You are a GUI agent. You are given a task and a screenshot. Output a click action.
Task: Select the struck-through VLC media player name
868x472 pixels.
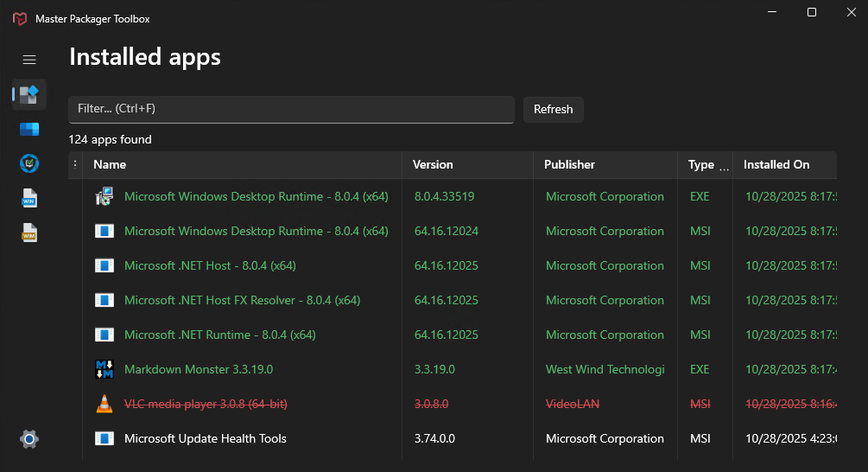pos(206,404)
